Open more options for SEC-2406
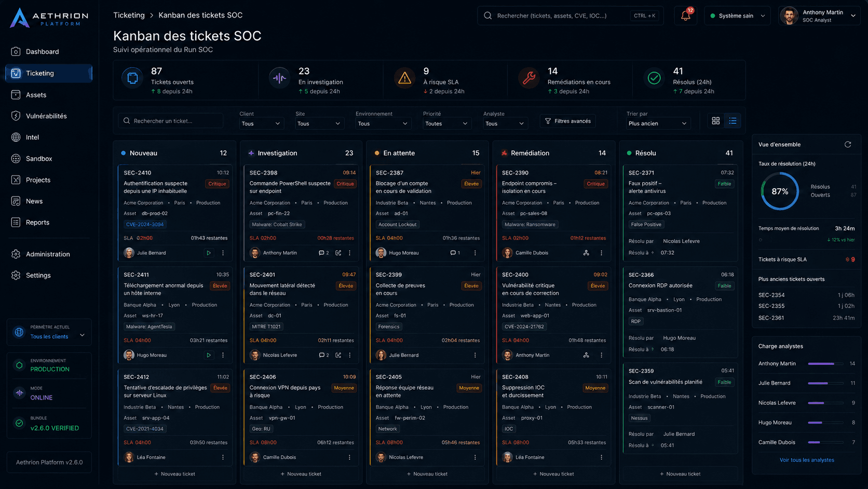 click(349, 457)
